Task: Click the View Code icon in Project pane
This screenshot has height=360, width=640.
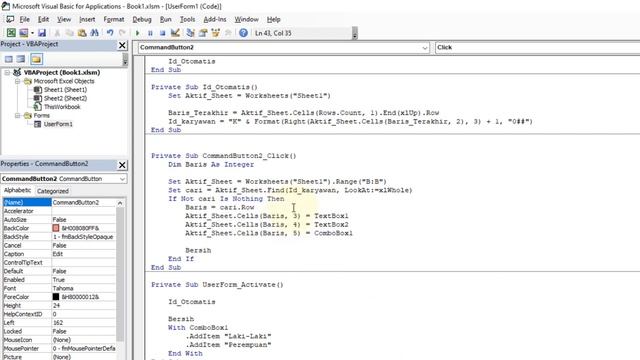Action: click(9, 59)
